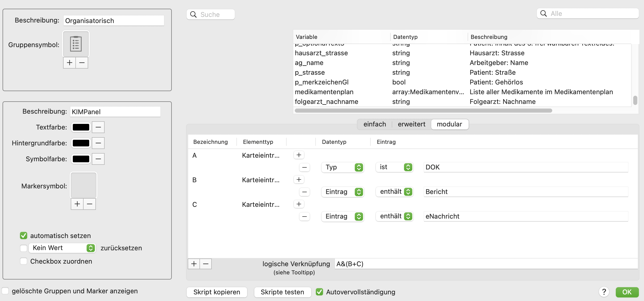Remove the Bericht condition in row B
644x301 pixels.
point(305,192)
